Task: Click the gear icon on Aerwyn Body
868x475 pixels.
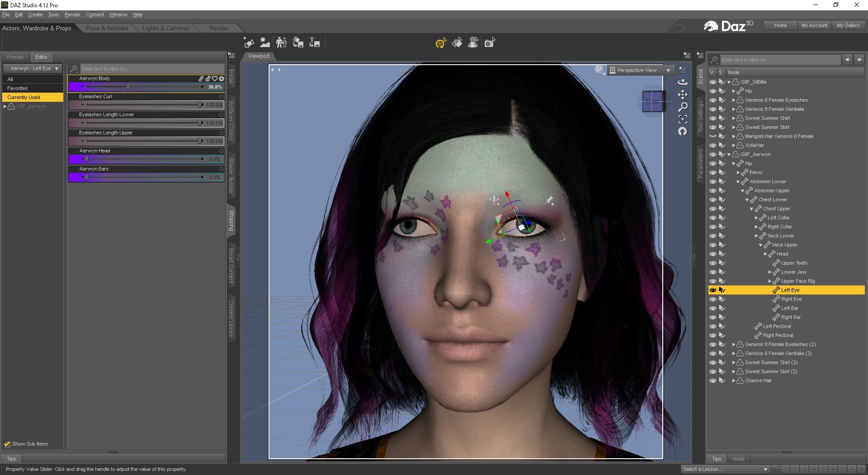Action: tap(222, 78)
